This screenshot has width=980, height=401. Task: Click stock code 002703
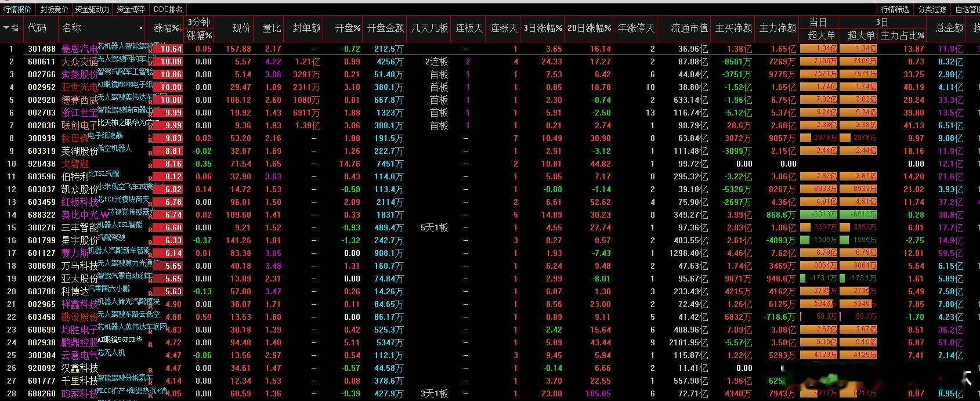click(42, 113)
